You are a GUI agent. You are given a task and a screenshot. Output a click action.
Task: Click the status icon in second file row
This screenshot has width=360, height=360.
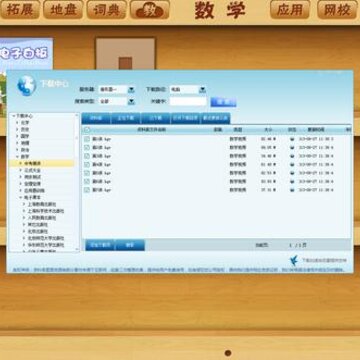point(292,147)
